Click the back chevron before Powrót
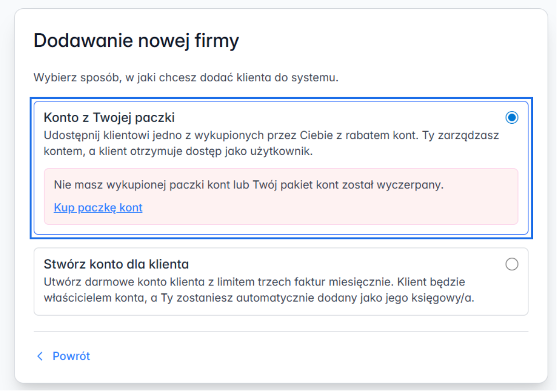 pyautogui.click(x=40, y=356)
